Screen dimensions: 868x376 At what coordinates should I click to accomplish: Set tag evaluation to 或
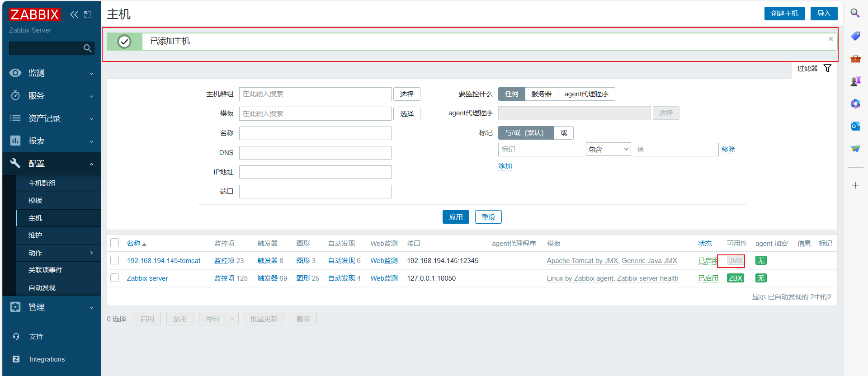pyautogui.click(x=564, y=133)
